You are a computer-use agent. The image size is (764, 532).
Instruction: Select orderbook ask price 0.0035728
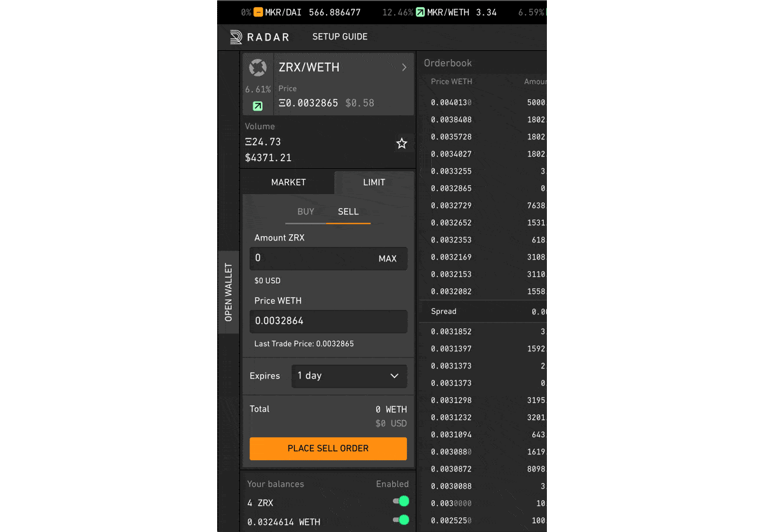click(451, 137)
